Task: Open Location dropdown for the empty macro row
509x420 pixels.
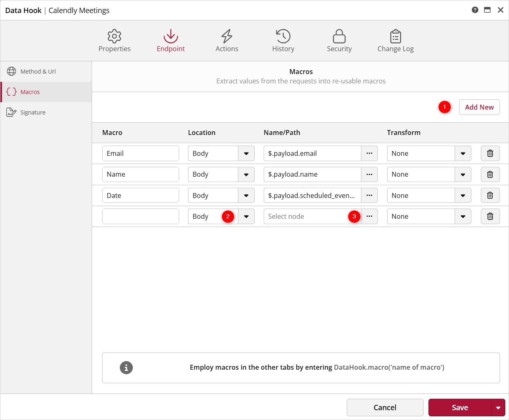Action: tap(246, 216)
